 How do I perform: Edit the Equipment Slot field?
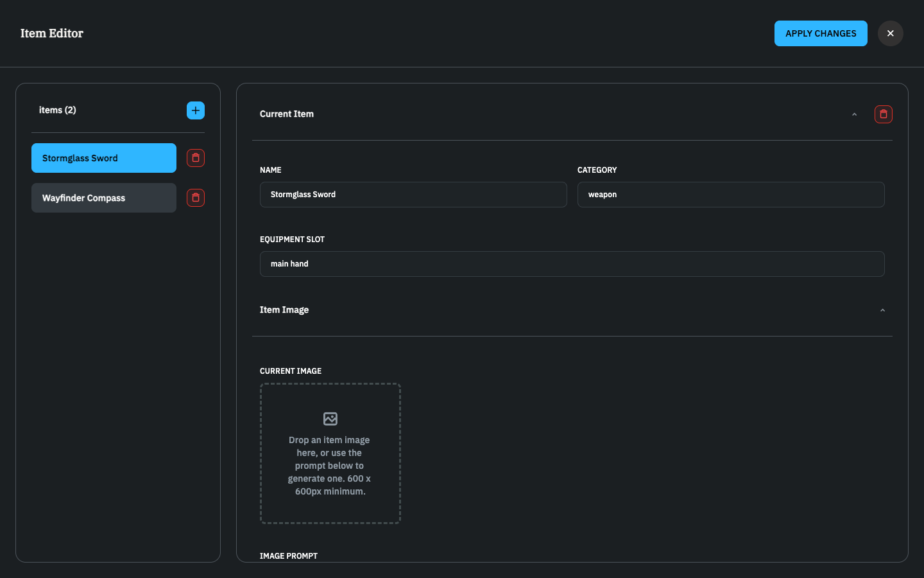[x=572, y=264]
